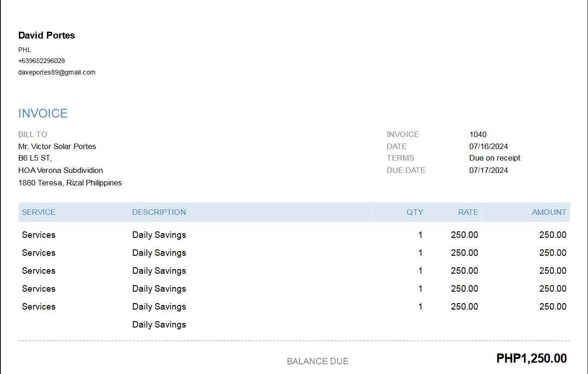The width and height of the screenshot is (588, 374).
Task: Click 1880 Teresa, Rizal Philippines
Action: click(70, 183)
